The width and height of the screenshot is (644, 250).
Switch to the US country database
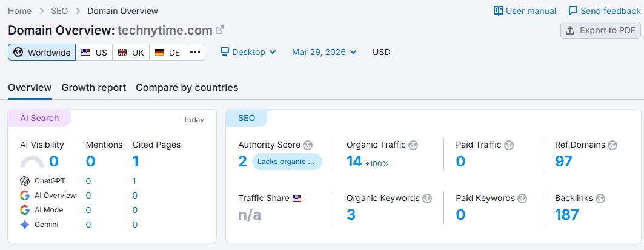coord(94,53)
